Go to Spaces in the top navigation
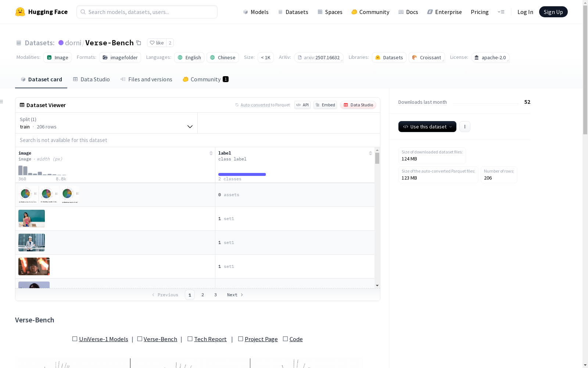588x368 pixels. [330, 12]
